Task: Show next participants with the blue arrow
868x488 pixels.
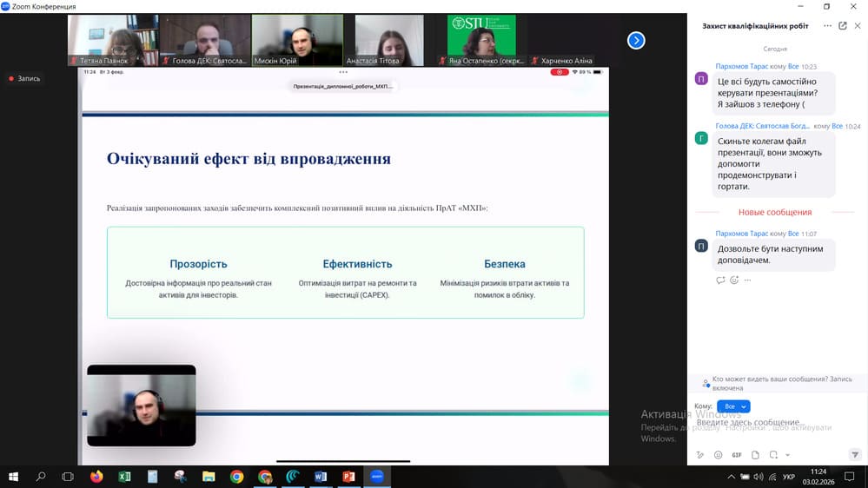Action: click(636, 40)
